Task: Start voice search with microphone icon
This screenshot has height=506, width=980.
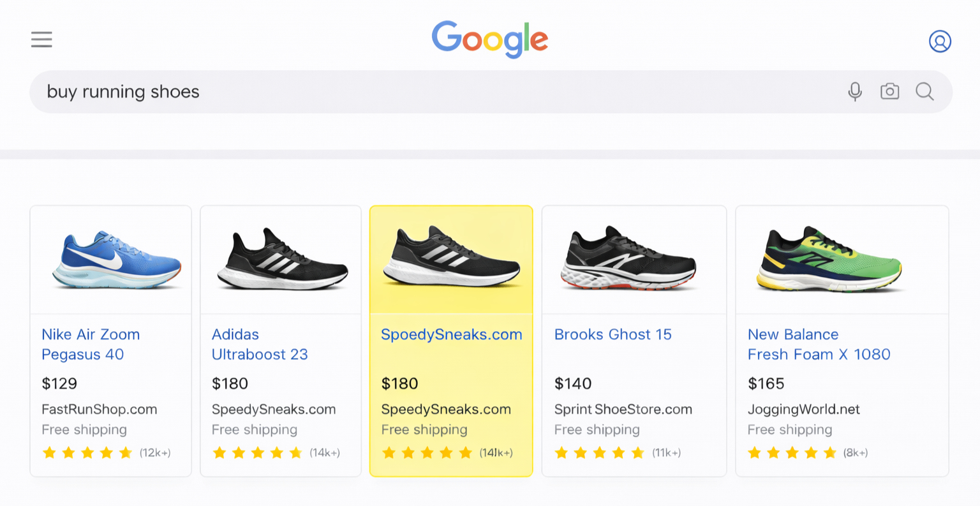Action: (x=855, y=91)
